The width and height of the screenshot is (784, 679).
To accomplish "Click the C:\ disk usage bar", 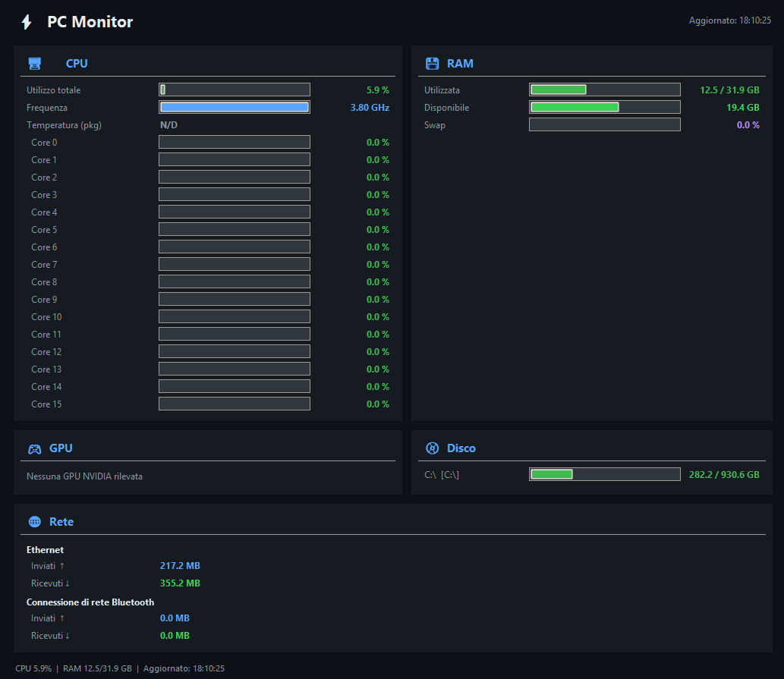I will [x=604, y=474].
